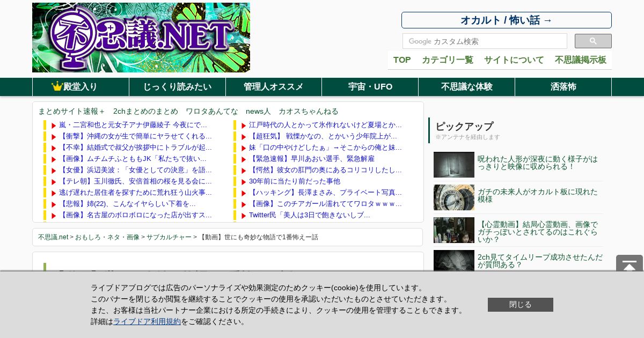Image resolution: width=644 pixels, height=338 pixels.
Task: Open the 【女優】浜辺美波 headline
Action: (135, 170)
